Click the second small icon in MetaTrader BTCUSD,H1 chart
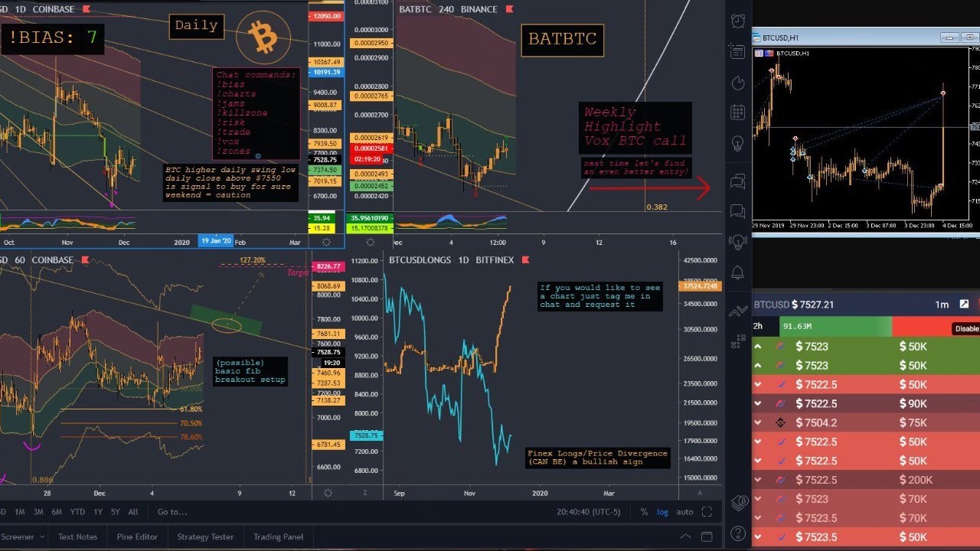This screenshot has width=980, height=551. pyautogui.click(x=769, y=53)
